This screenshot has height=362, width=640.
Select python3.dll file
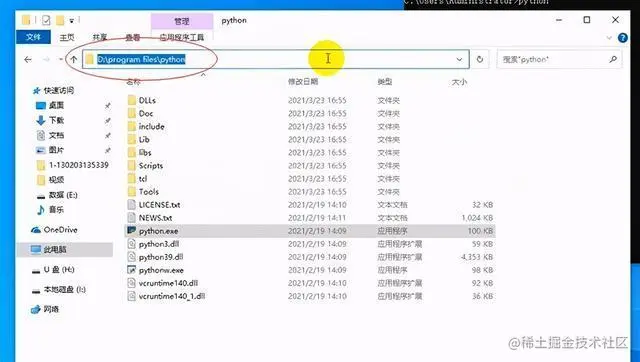click(x=159, y=244)
